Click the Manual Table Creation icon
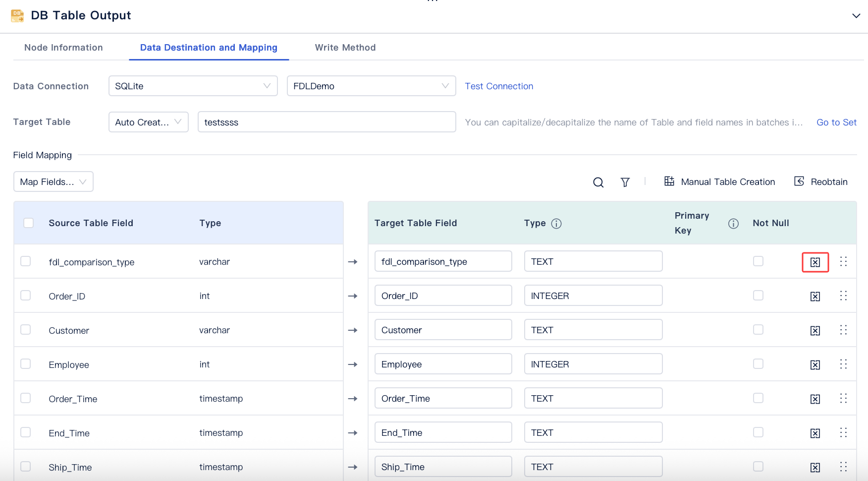 tap(669, 181)
